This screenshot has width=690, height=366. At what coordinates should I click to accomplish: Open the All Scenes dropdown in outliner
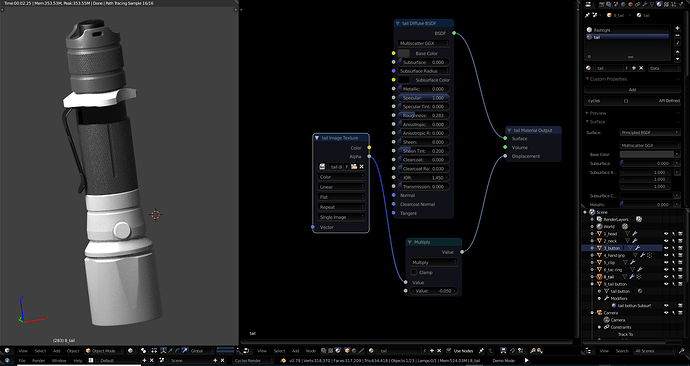(654, 351)
